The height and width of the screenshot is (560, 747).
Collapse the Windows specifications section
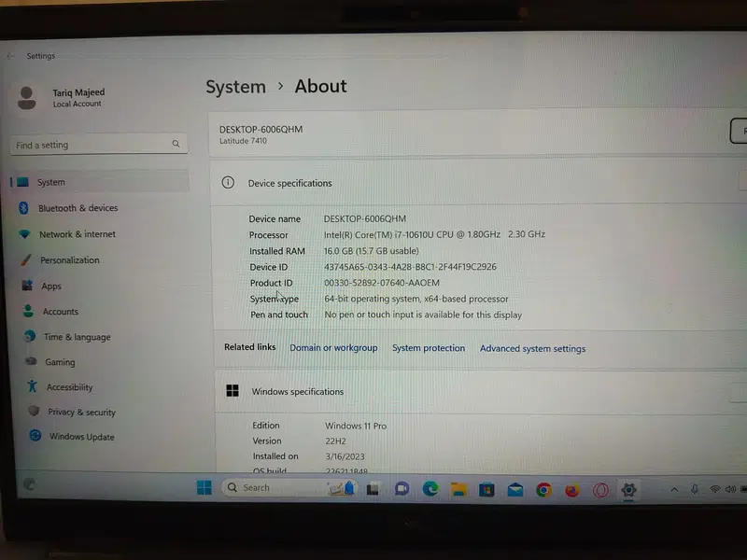pos(738,393)
